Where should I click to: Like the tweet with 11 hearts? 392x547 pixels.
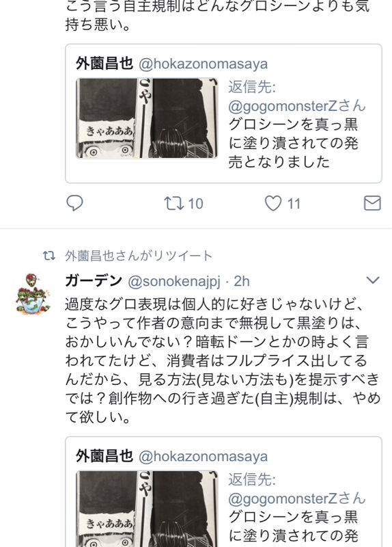point(273,203)
